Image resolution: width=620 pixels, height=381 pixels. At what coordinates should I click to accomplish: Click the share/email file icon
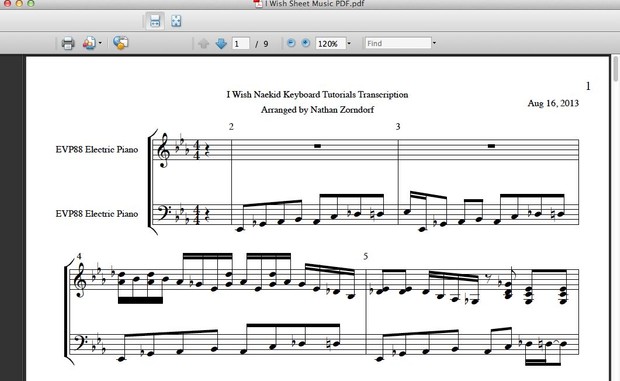(89, 43)
